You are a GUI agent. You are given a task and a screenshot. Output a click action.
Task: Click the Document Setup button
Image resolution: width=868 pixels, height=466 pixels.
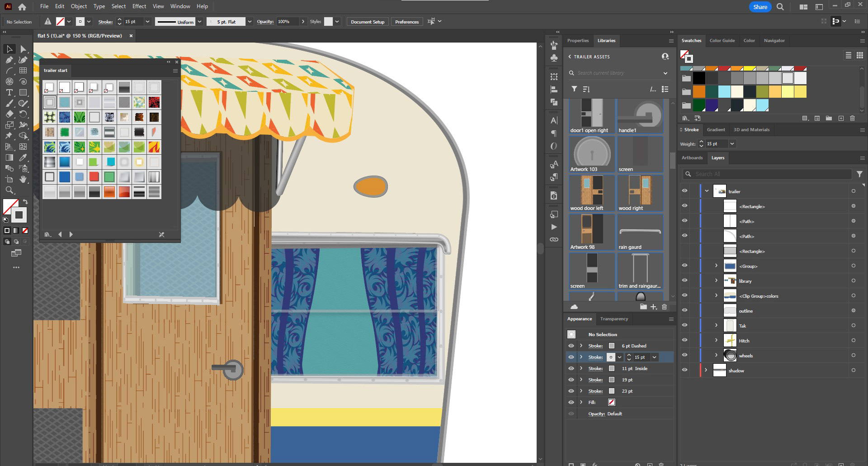click(368, 22)
